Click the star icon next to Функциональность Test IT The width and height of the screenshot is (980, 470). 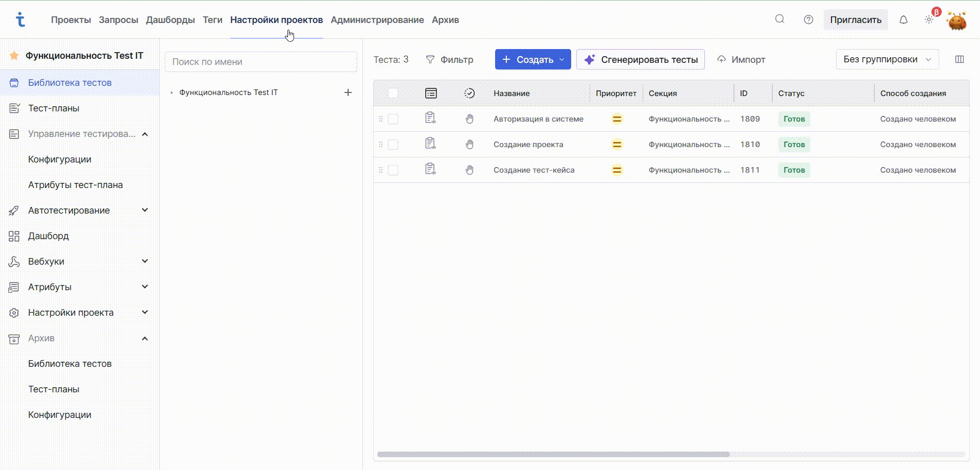click(14, 55)
